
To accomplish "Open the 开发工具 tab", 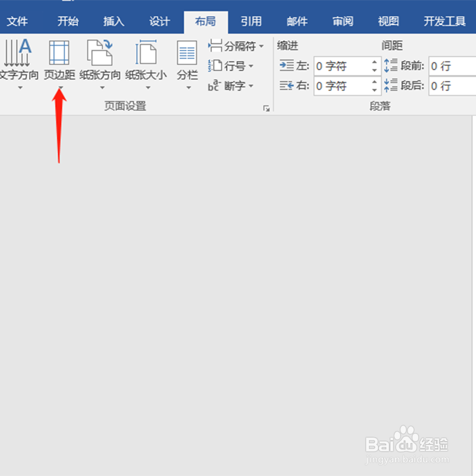I will [x=444, y=21].
